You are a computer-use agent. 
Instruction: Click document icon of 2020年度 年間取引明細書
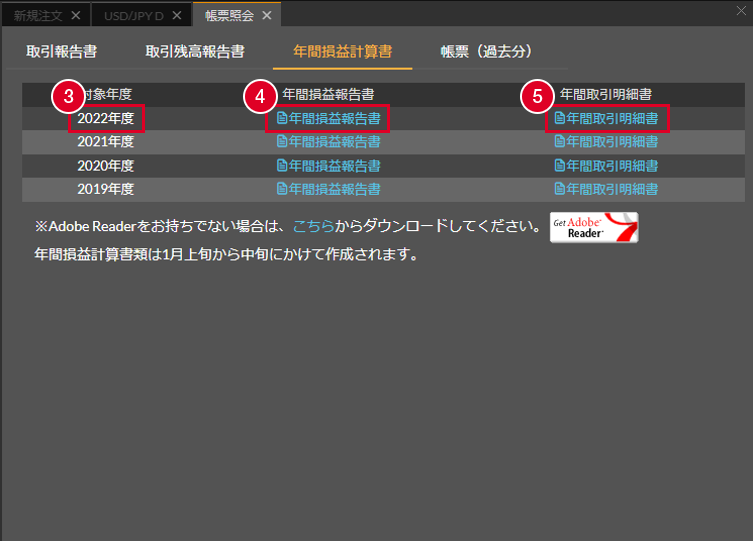[x=559, y=165]
